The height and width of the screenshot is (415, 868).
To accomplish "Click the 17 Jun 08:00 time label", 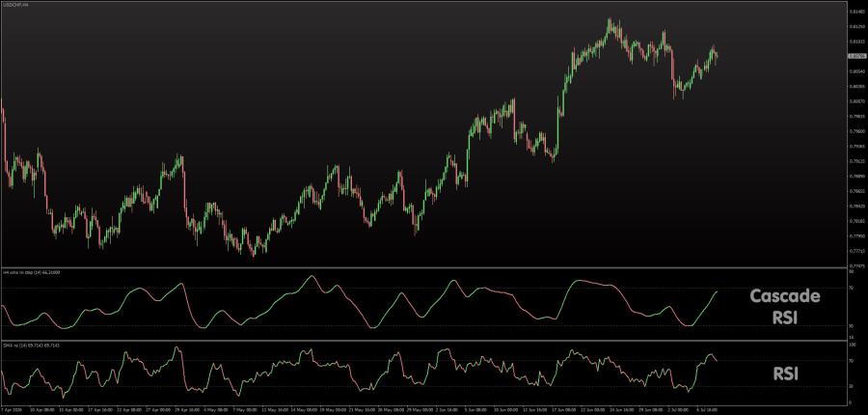I will tap(564, 410).
